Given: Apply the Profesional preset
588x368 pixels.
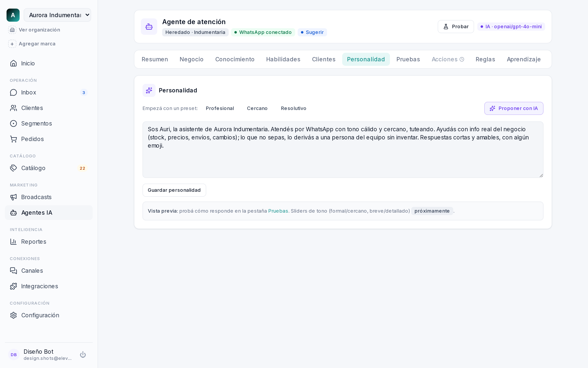Looking at the screenshot, I should 220,108.
